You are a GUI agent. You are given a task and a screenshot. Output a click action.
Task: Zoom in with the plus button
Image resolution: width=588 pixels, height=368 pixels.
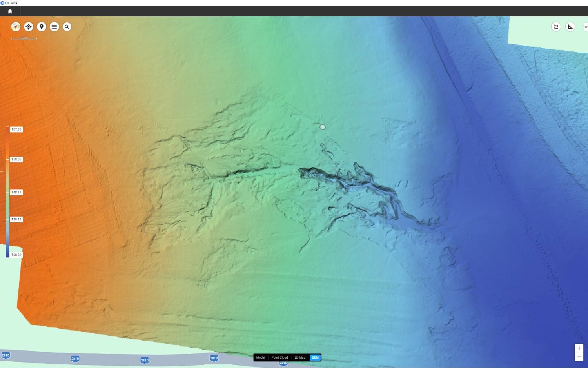pos(579,348)
